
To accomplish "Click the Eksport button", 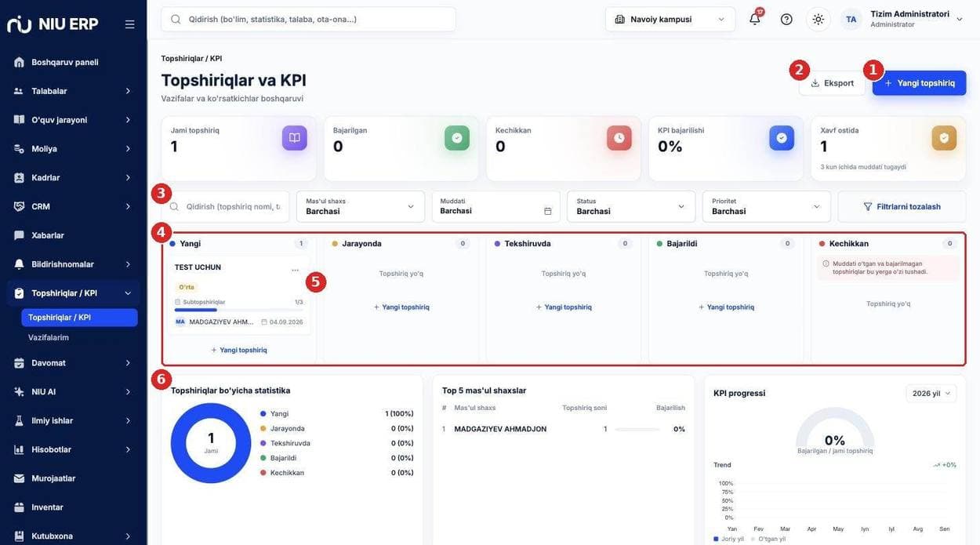I will click(832, 83).
